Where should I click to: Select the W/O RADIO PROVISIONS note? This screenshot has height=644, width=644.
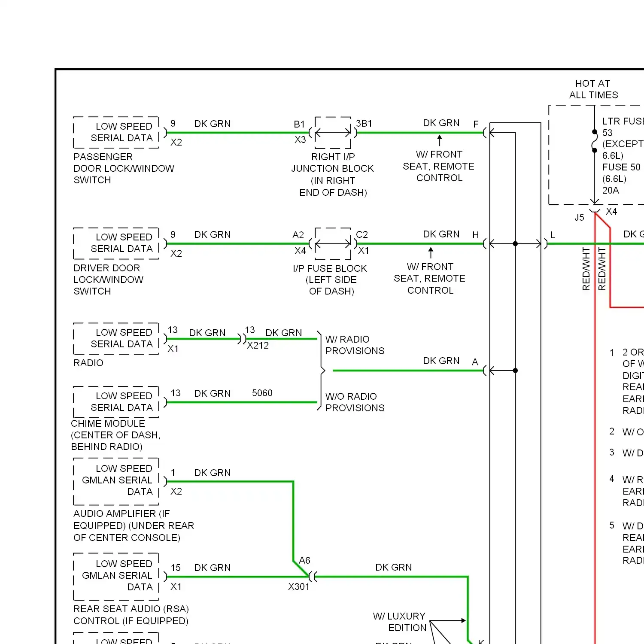pos(355,402)
